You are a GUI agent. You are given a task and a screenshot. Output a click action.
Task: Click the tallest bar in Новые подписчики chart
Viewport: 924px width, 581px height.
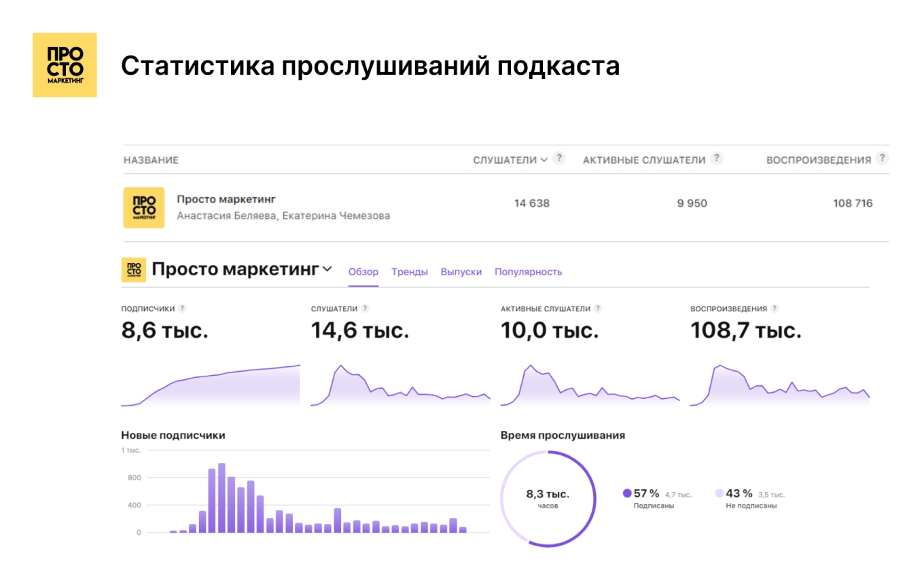coord(221,498)
